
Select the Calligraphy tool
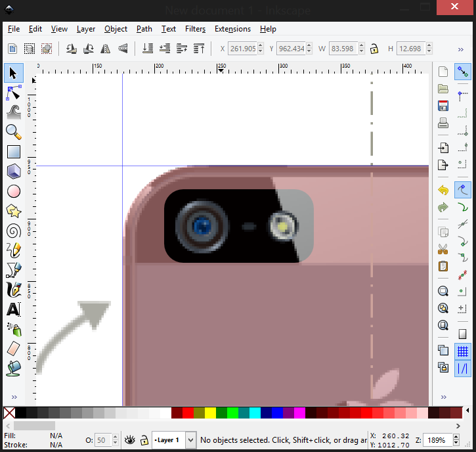coord(13,290)
